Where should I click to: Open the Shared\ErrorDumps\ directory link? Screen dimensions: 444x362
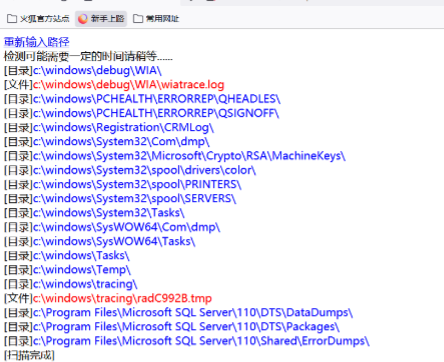pos(201,342)
